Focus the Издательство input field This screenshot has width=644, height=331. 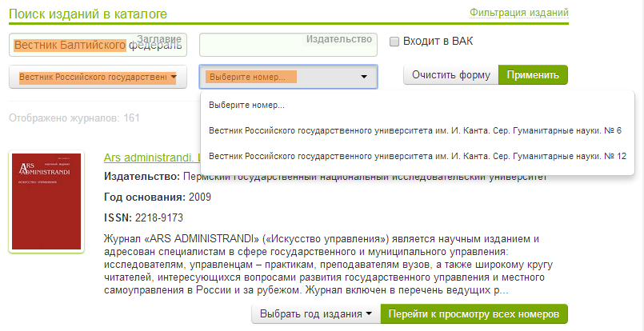click(x=288, y=46)
